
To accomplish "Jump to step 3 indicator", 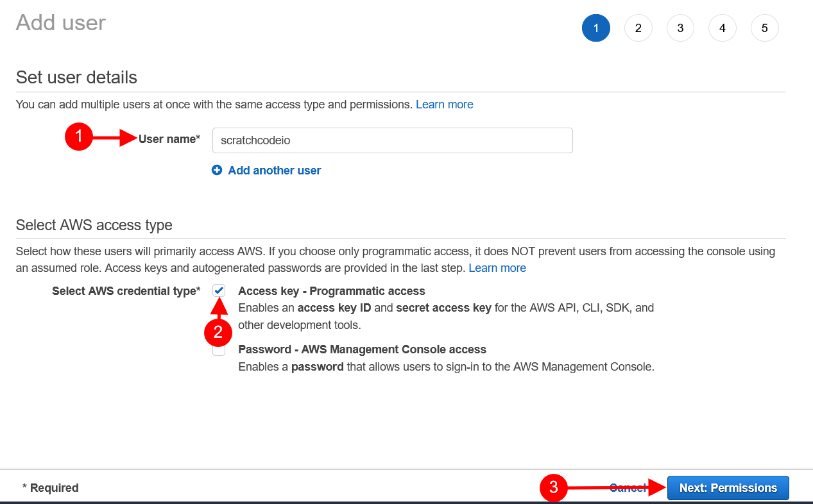I will 680,28.
